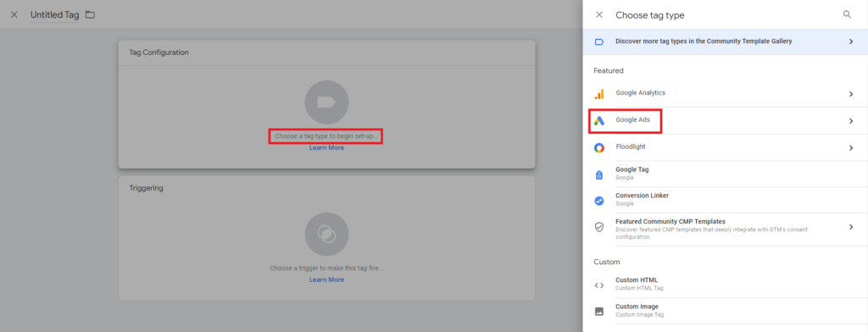Expand the Community Template Gallery chevron

pyautogui.click(x=851, y=41)
